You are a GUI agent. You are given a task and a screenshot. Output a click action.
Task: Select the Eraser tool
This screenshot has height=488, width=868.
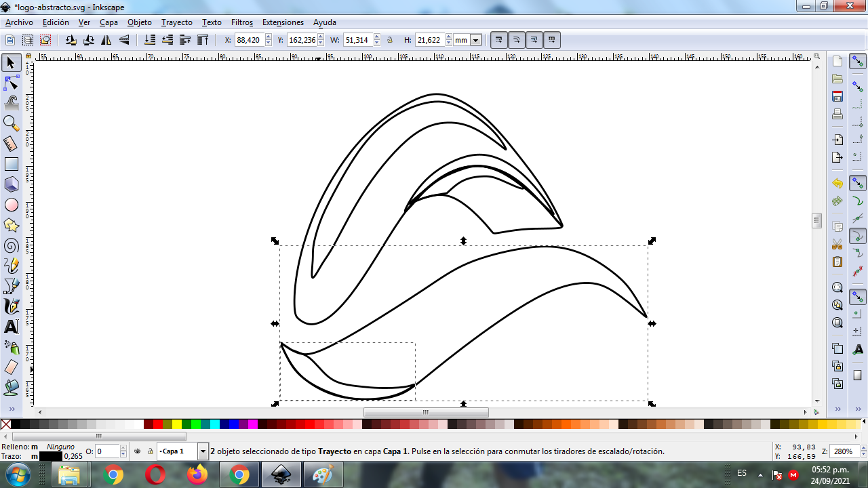(11, 367)
